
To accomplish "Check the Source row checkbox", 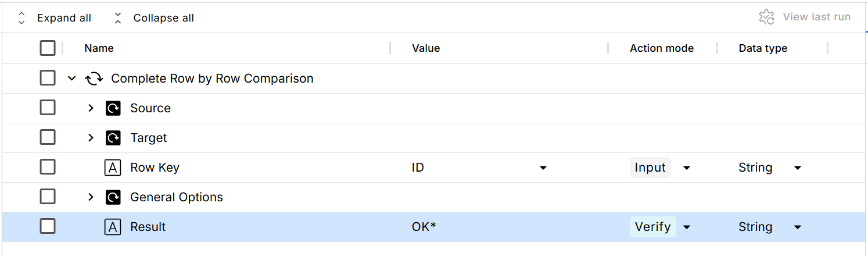I will (48, 108).
